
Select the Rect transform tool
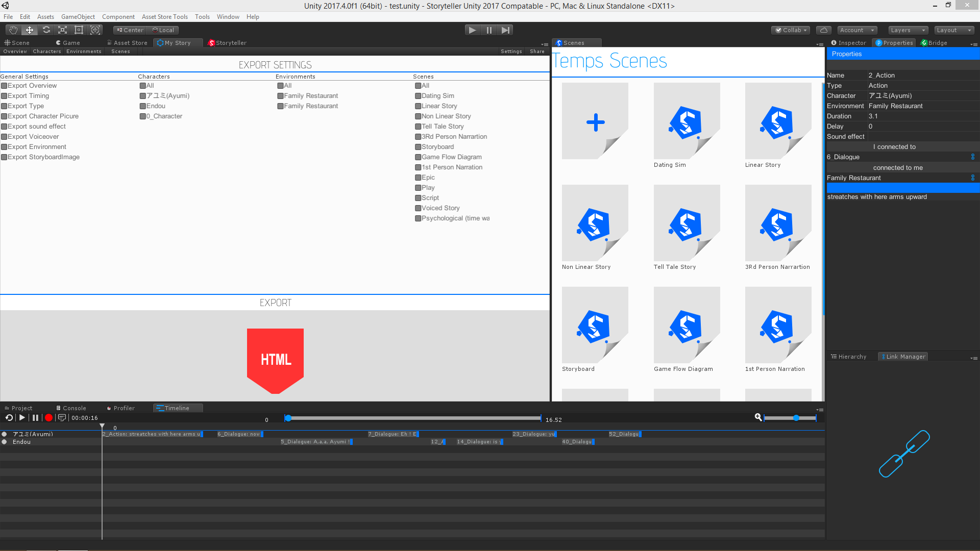pos(79,30)
